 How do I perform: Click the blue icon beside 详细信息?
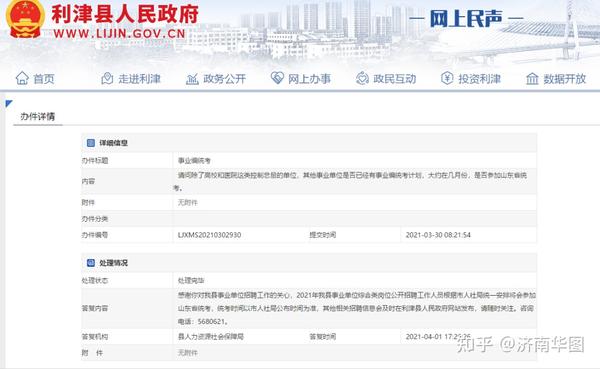point(91,143)
